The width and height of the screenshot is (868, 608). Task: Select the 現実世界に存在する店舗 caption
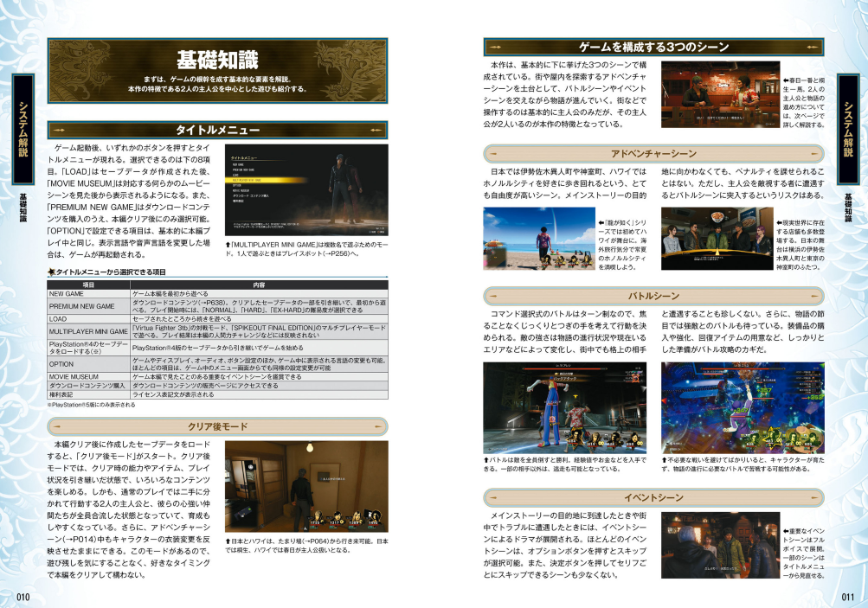point(800,245)
